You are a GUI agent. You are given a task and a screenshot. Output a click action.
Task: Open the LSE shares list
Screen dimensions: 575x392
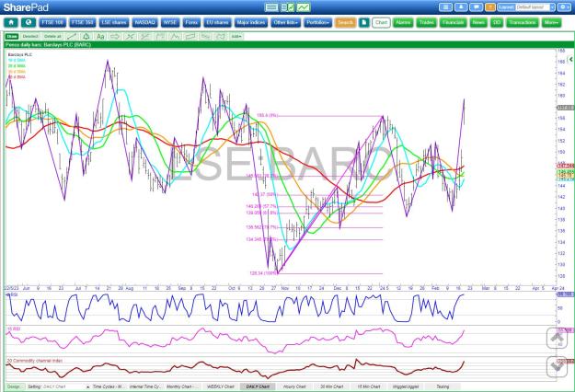(x=114, y=22)
